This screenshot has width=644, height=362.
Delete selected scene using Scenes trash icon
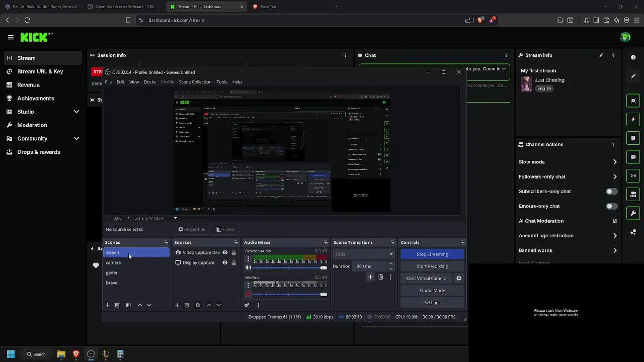(x=117, y=305)
